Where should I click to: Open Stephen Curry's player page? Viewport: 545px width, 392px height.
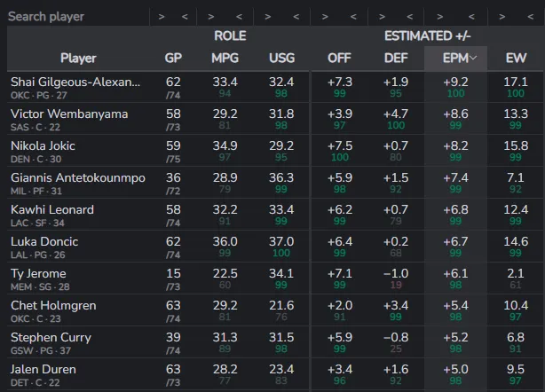click(51, 337)
